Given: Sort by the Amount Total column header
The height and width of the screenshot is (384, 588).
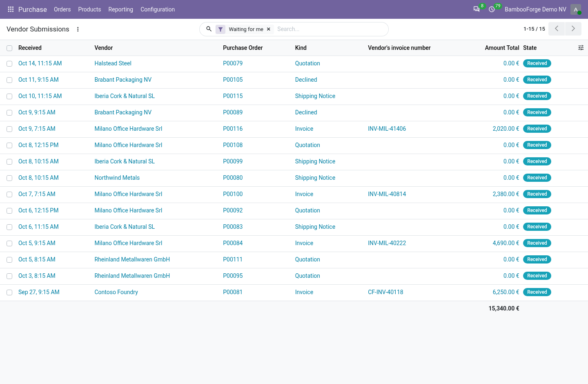Looking at the screenshot, I should click(502, 48).
